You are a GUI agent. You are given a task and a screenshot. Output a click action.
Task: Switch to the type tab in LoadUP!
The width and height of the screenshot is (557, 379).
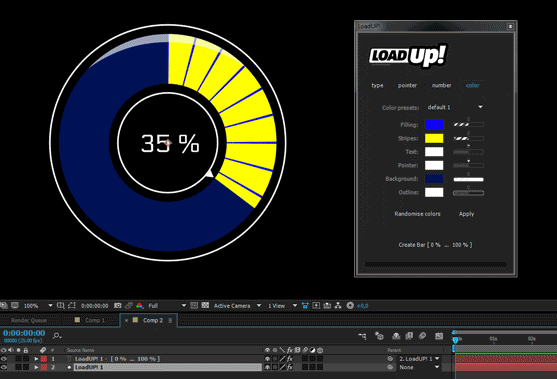377,86
